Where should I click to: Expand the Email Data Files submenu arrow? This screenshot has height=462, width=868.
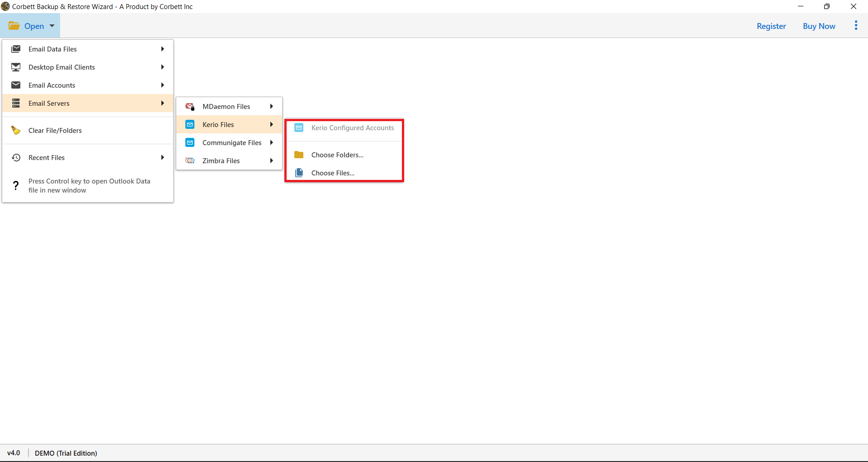click(162, 49)
